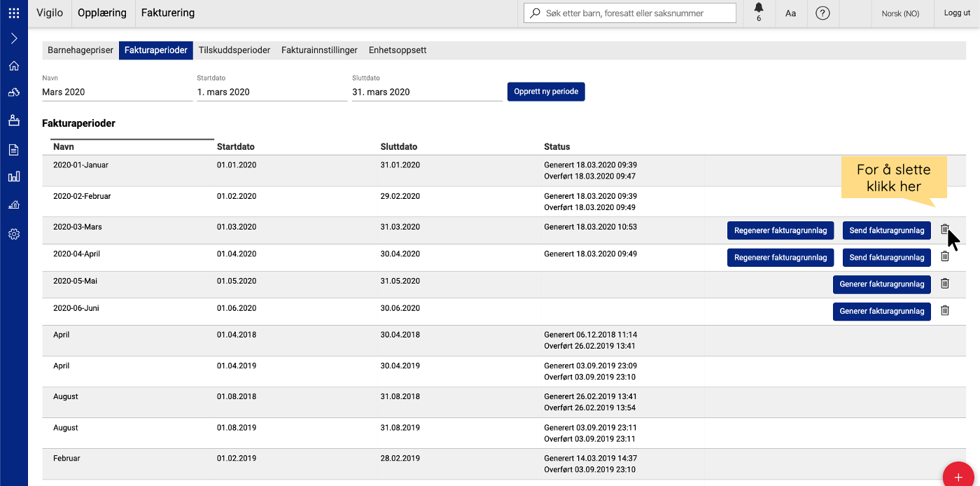Switch to the Barnehagepriser tab

point(80,50)
